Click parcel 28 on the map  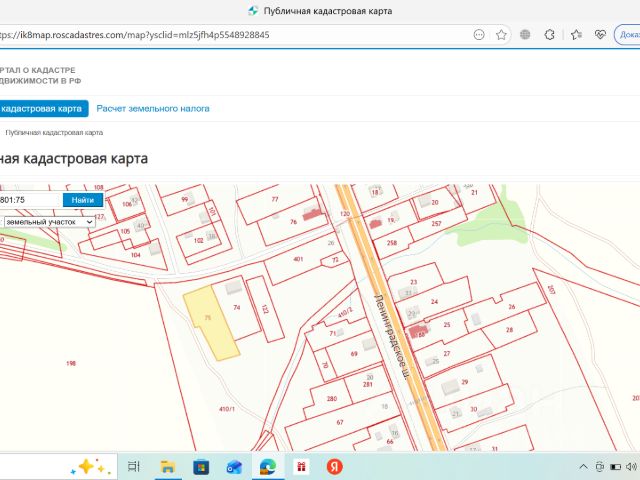point(509,330)
